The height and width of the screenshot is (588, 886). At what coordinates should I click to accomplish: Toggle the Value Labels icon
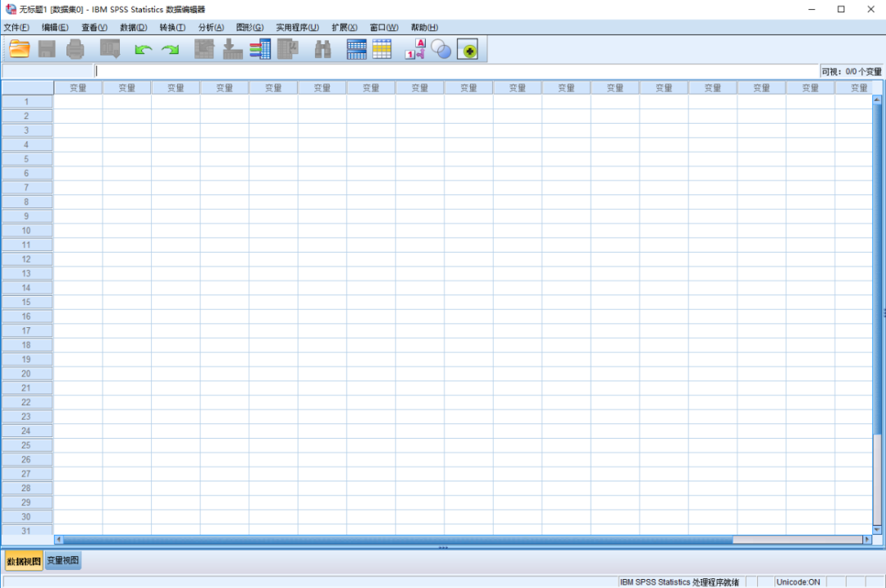click(x=415, y=49)
